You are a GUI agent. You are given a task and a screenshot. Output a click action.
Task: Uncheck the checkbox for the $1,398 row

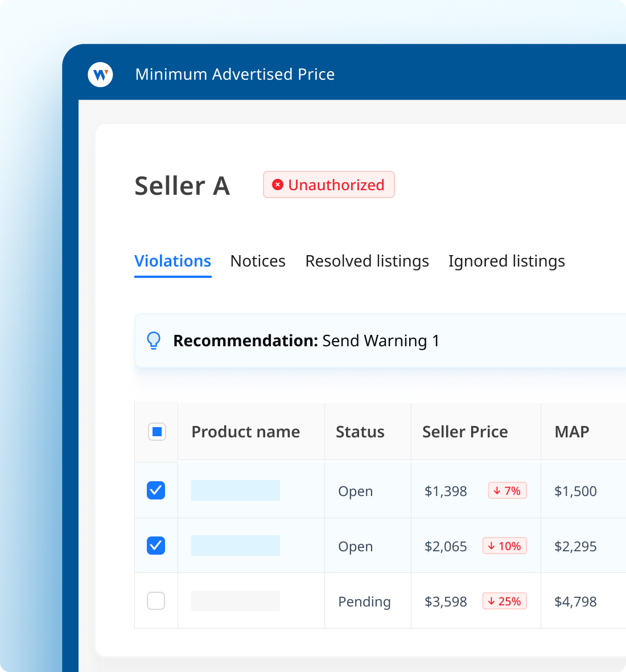pos(156,490)
